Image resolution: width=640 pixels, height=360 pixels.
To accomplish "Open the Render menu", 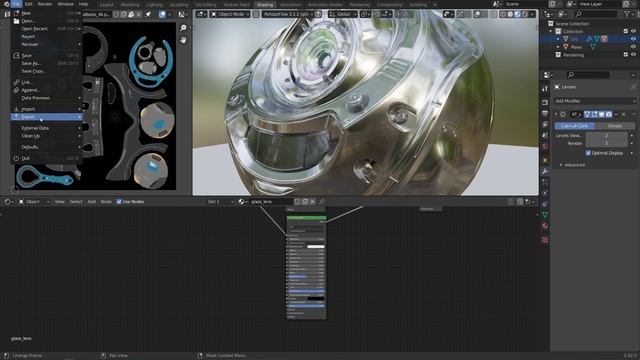I will (x=45, y=4).
